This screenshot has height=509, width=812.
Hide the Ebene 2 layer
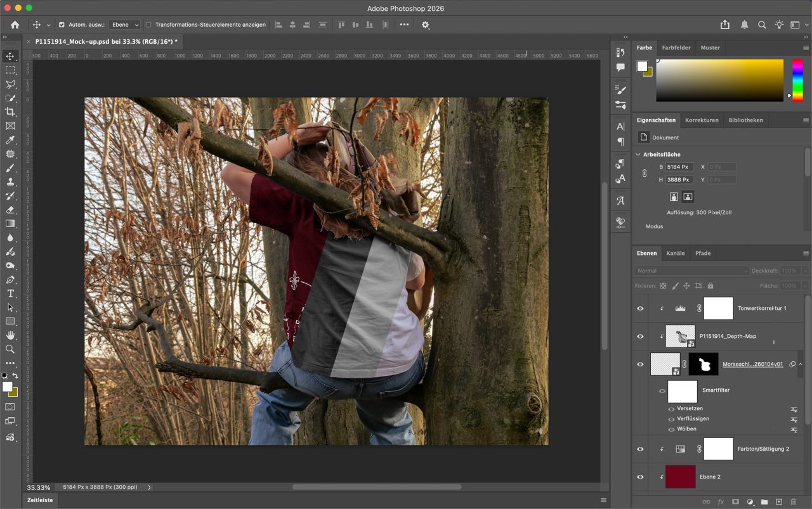pyautogui.click(x=640, y=477)
